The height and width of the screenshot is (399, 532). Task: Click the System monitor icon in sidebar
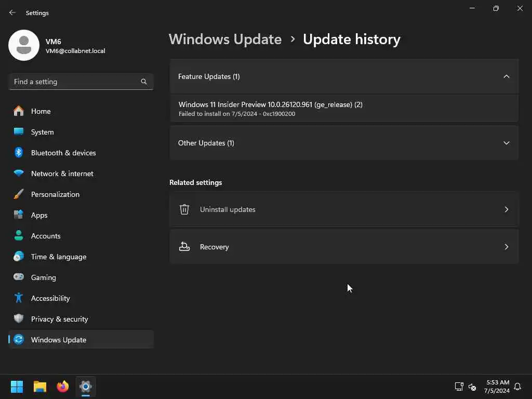point(19,131)
